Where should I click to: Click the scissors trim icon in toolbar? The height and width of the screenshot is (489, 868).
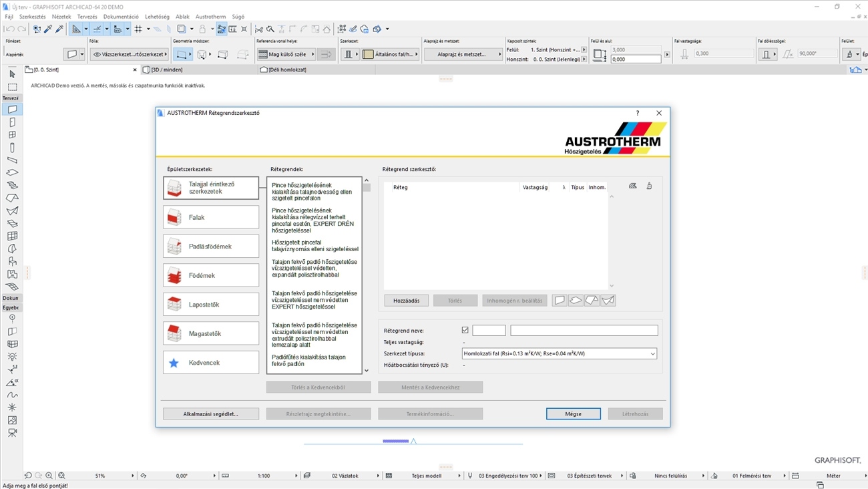tap(259, 29)
